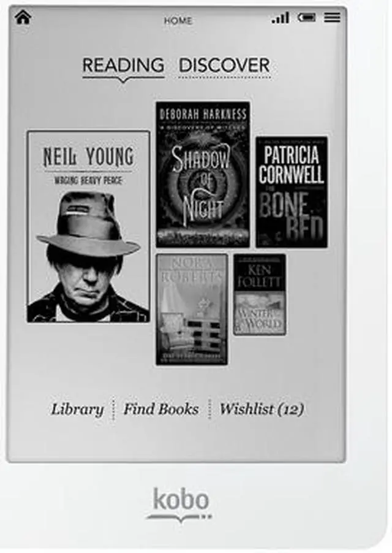Tap the Wi-Fi signal strength bars icon
Screen dimensions: 392x553
(x=281, y=18)
